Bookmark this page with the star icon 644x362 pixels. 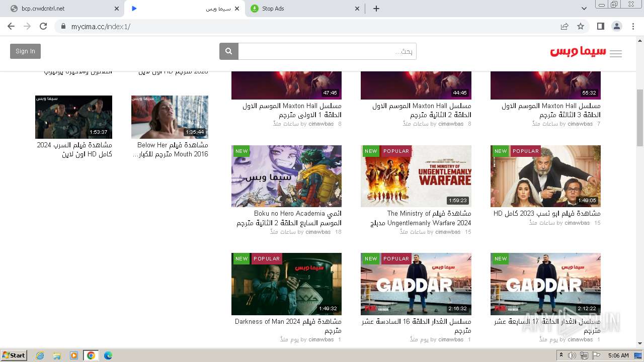(x=581, y=26)
